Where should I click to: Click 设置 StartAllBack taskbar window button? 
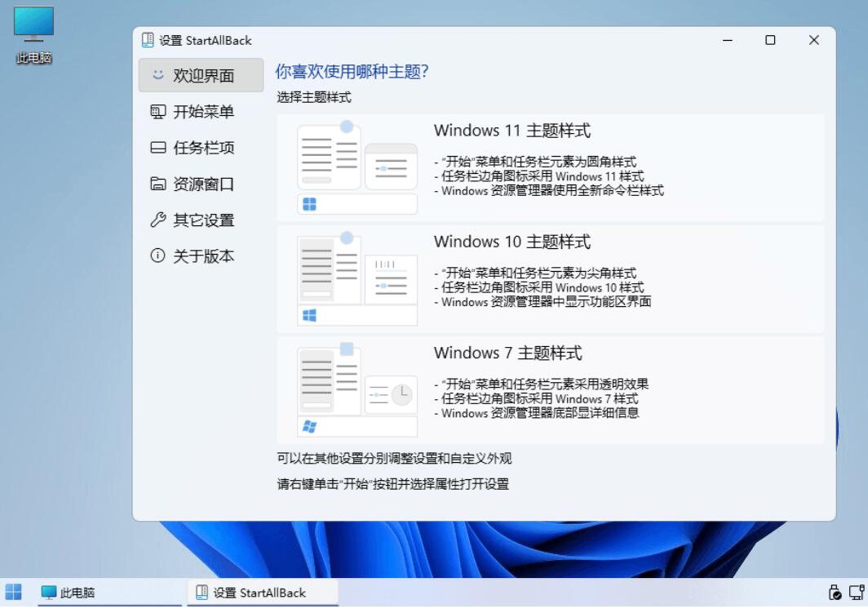[263, 593]
